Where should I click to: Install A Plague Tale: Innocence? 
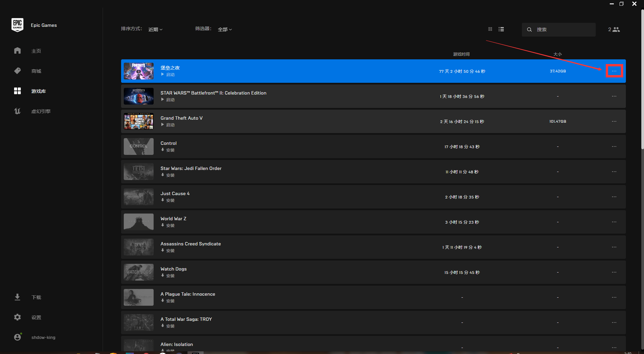click(x=168, y=301)
